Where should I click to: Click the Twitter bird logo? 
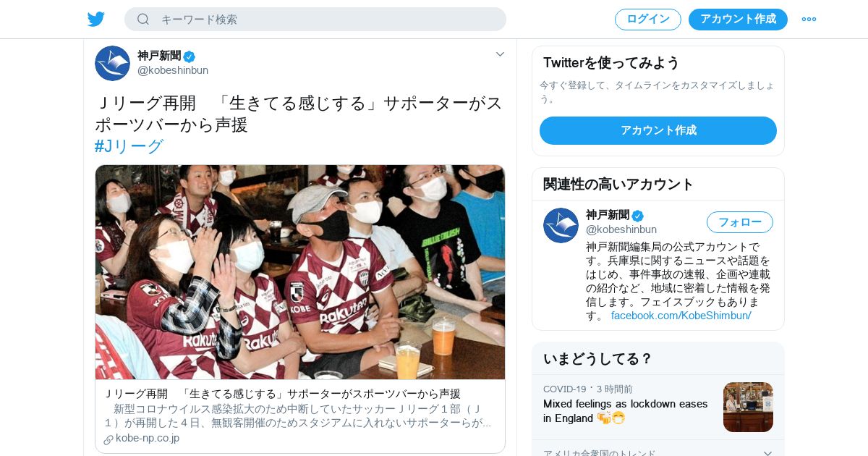tap(96, 19)
